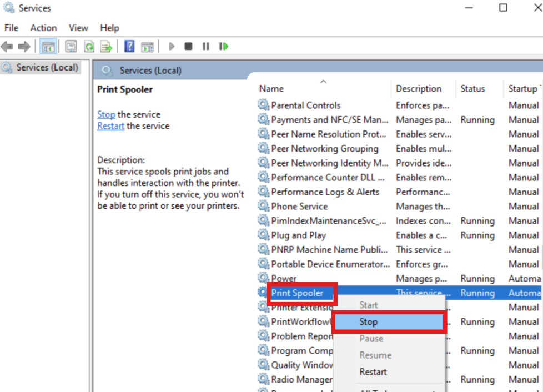543x392 pixels.
Task: Click the Services title bar icon
Action: coord(9,8)
